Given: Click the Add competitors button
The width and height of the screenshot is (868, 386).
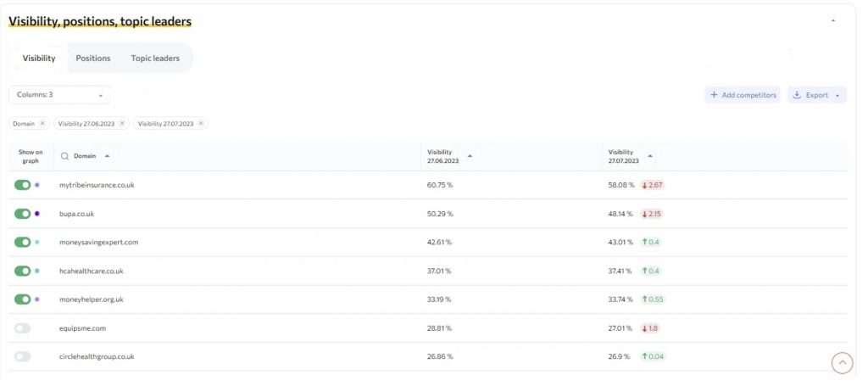Looking at the screenshot, I should pos(743,95).
